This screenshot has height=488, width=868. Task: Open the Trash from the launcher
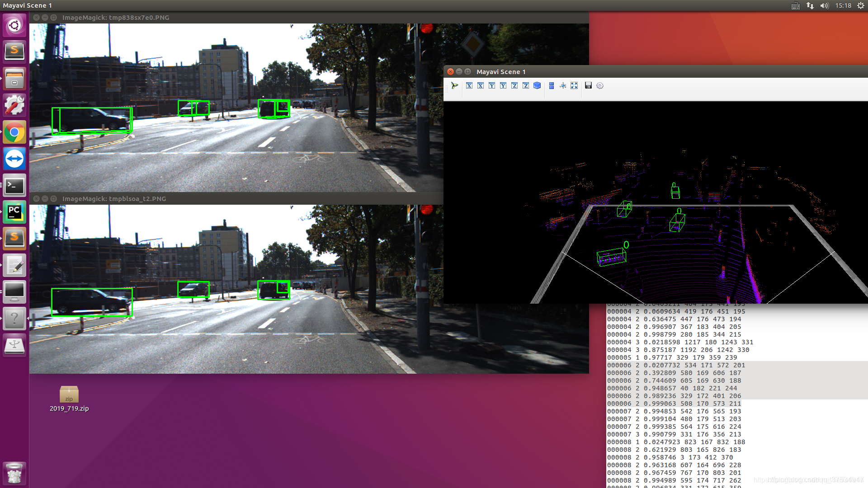14,474
